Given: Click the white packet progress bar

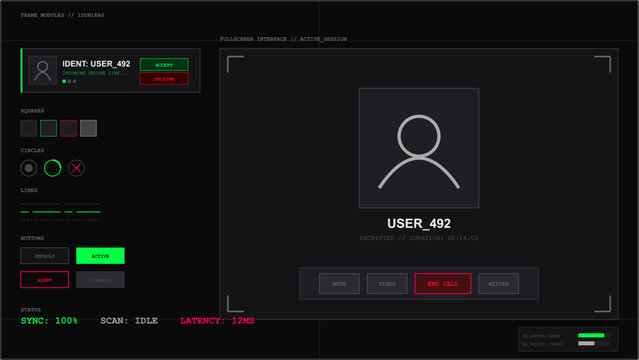Looking at the screenshot, I should pos(586,343).
